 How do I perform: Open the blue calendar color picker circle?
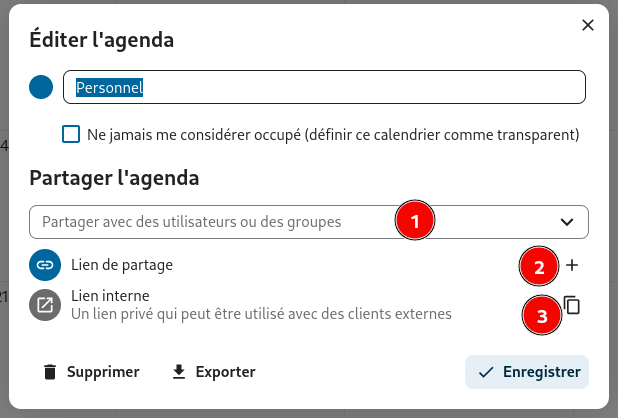(41, 87)
